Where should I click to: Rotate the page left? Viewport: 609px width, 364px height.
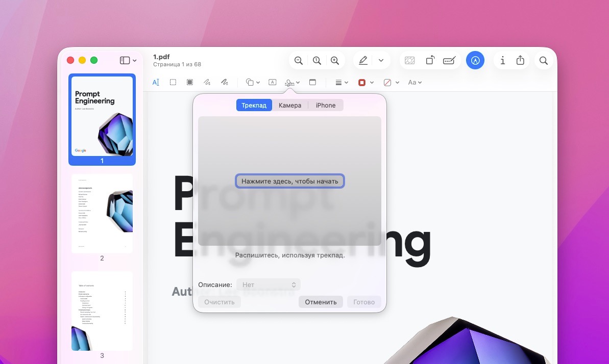point(429,61)
